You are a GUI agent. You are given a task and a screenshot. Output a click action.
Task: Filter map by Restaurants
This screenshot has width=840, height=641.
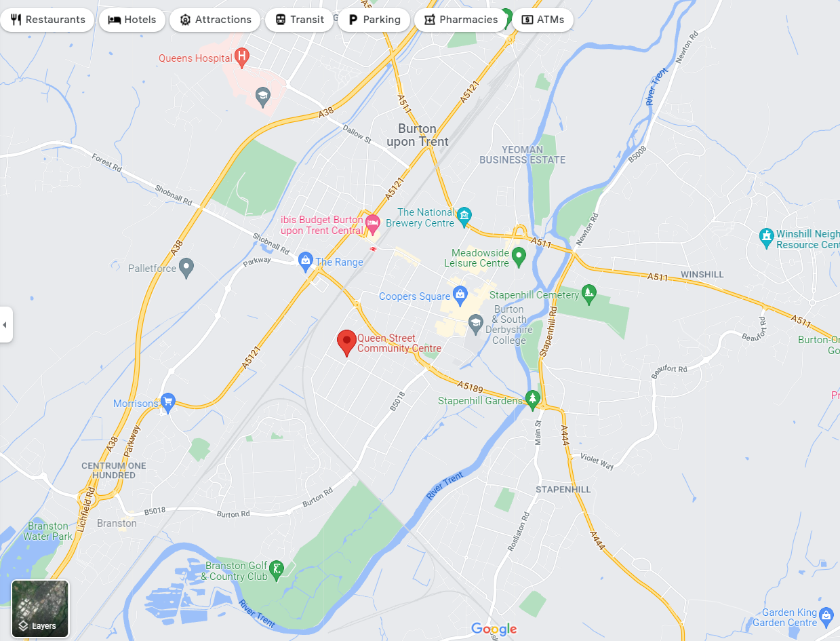click(x=47, y=20)
